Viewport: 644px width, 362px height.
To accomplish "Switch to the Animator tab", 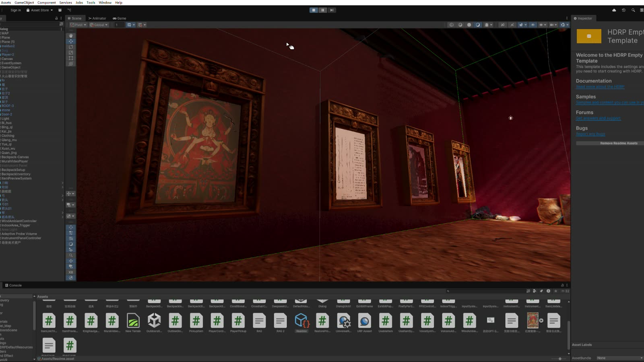I will [x=97, y=19].
